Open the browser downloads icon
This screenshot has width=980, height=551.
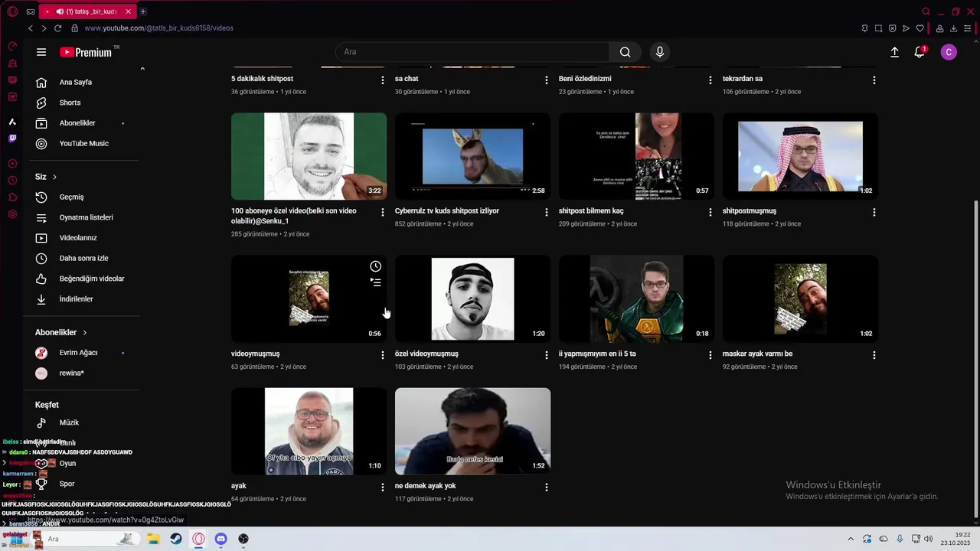coord(954,28)
